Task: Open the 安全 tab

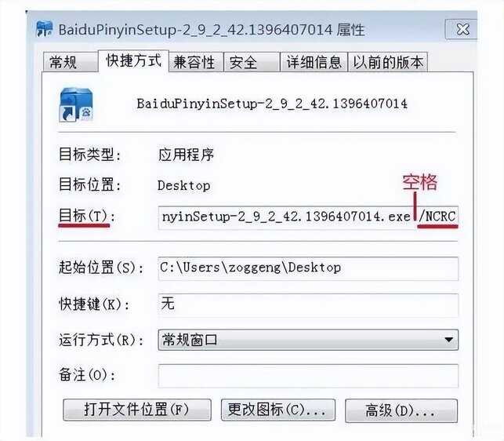Action: pos(252,62)
